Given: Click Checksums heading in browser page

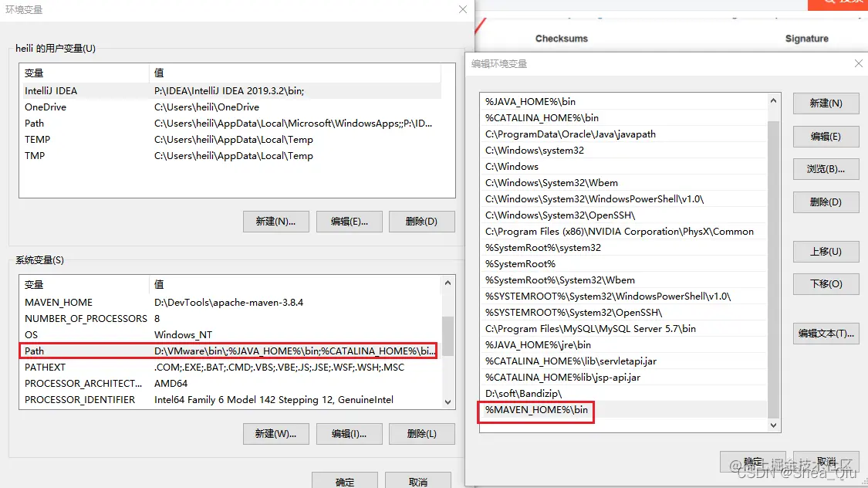Looking at the screenshot, I should point(562,38).
